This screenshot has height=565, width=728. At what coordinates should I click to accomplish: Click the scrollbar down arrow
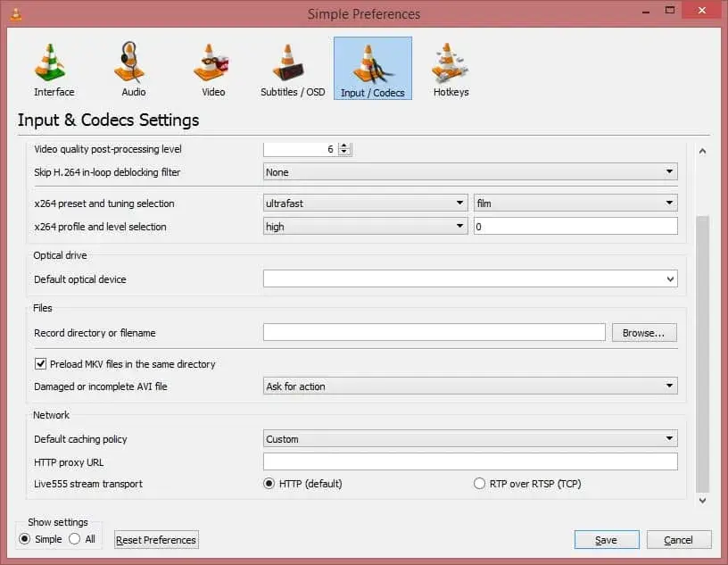702,501
